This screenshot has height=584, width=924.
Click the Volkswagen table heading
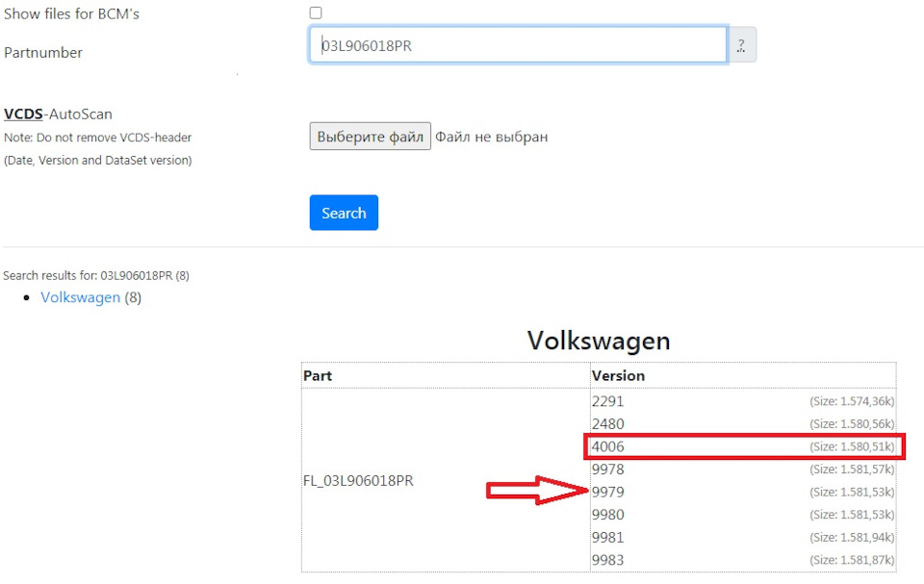[x=599, y=341]
